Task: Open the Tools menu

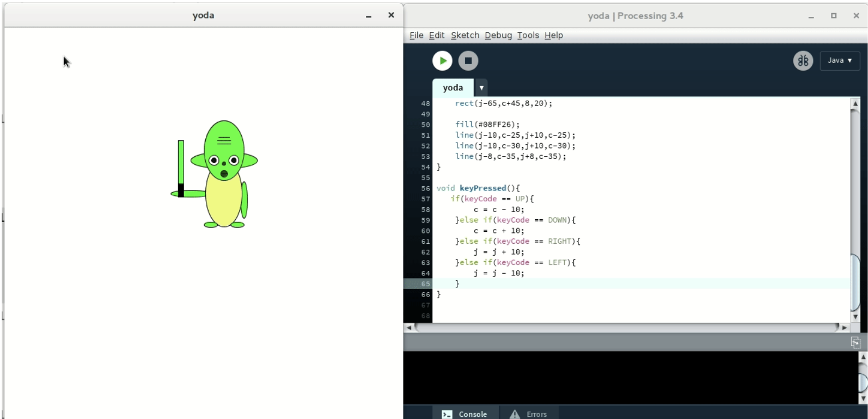Action: click(528, 35)
